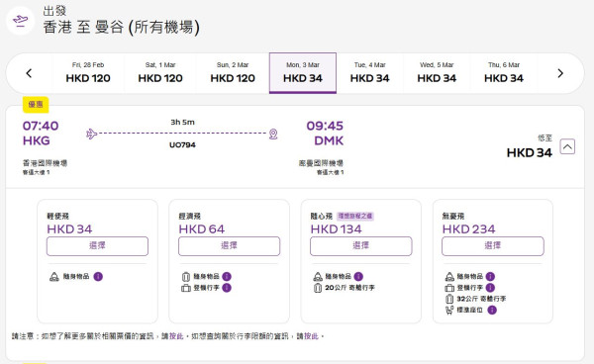Choose the 輕便飛 HKD 34 fare 選擇 button

97,246
